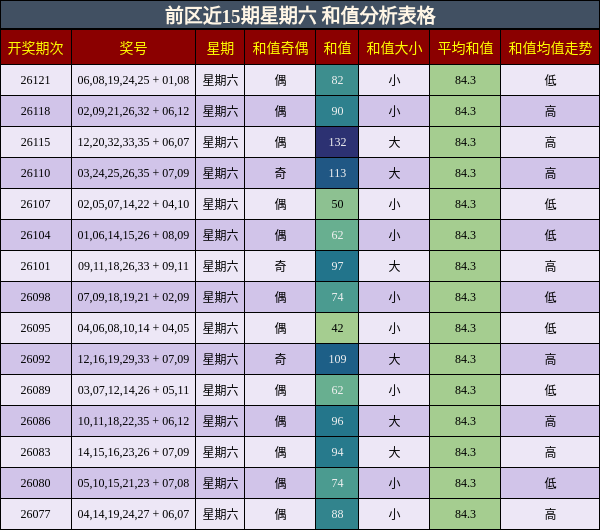This screenshot has height=530, width=600.
Task: Click draw numbers 06,08,19,24,25 + 01,08
Action: point(133,80)
